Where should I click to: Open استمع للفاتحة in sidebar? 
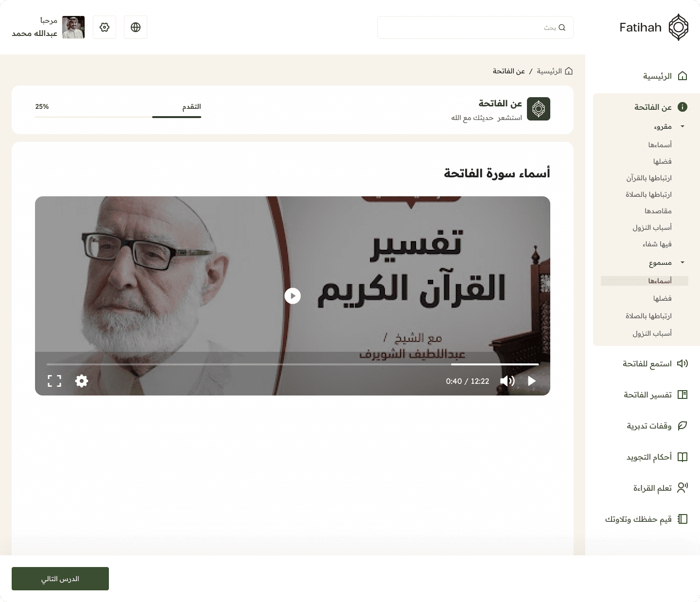pos(647,363)
